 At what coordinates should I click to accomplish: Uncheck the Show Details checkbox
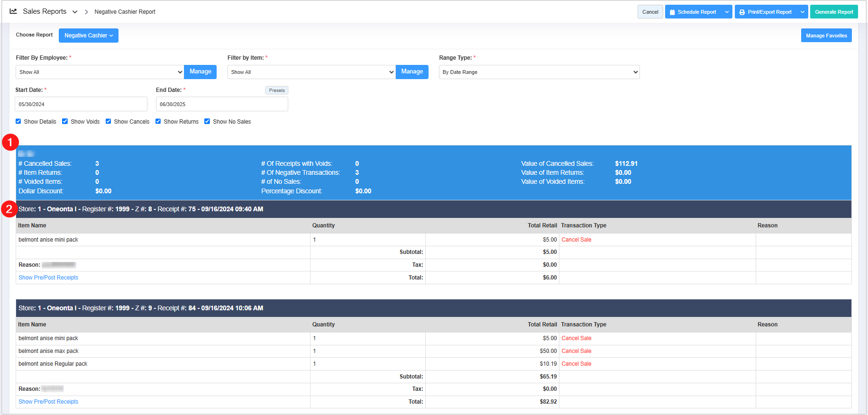coord(18,121)
